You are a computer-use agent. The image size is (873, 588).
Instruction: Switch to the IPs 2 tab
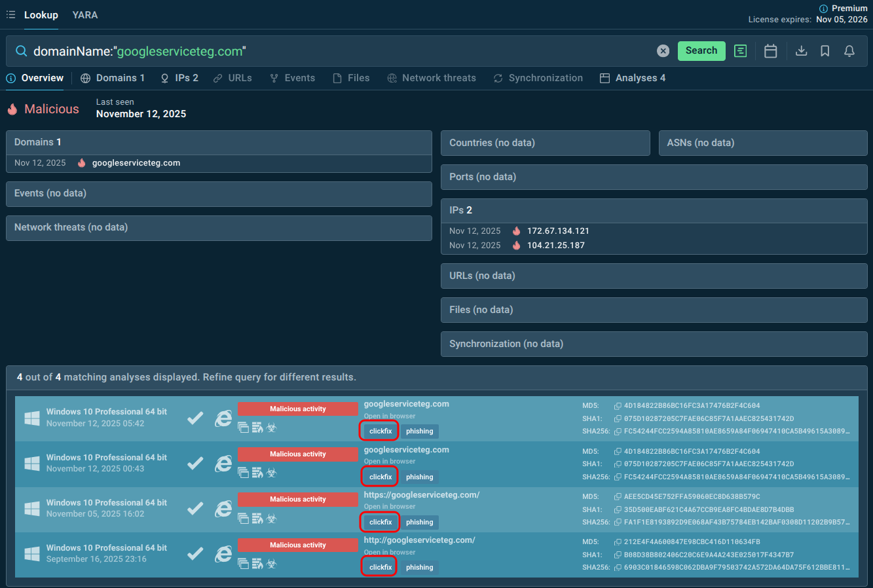click(179, 78)
